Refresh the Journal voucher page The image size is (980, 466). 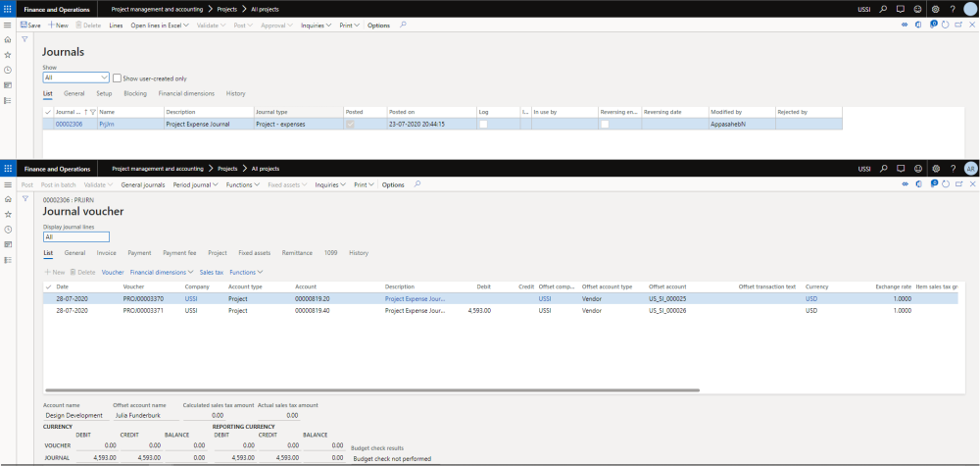[x=945, y=183]
